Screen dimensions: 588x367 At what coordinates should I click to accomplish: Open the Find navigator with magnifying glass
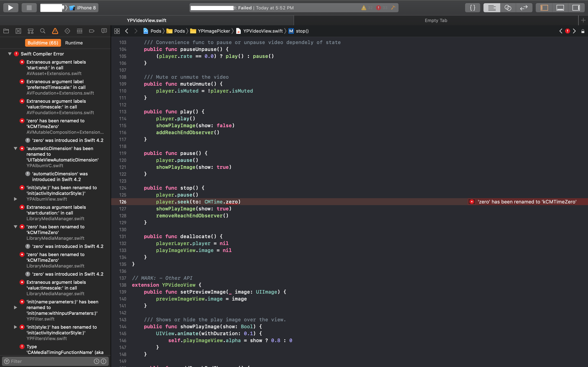pyautogui.click(x=43, y=31)
